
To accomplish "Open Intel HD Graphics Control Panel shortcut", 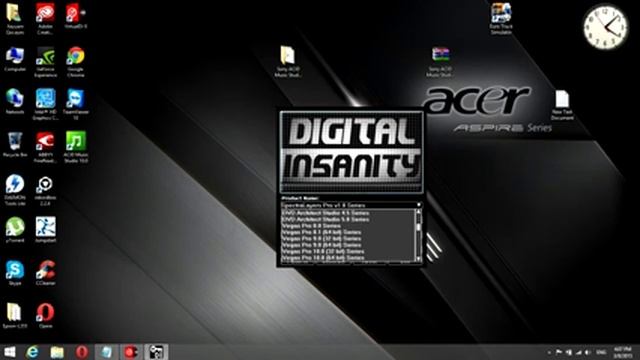I will click(45, 104).
